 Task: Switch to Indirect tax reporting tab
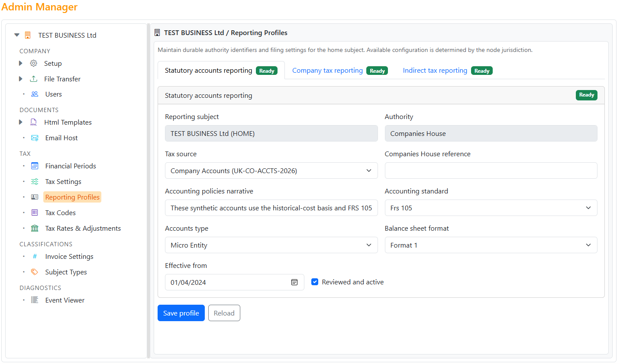[x=448, y=71]
